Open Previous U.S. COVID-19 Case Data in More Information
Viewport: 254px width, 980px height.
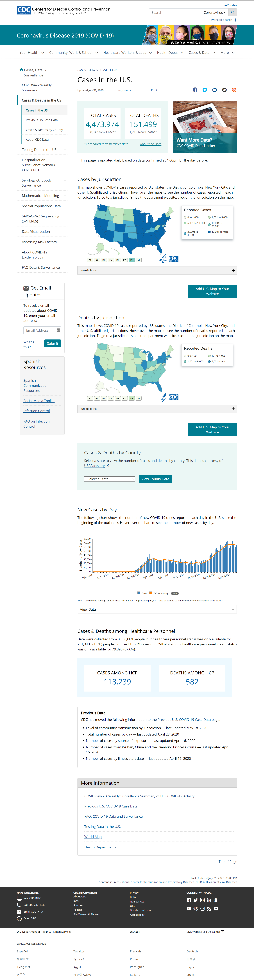click(111, 806)
